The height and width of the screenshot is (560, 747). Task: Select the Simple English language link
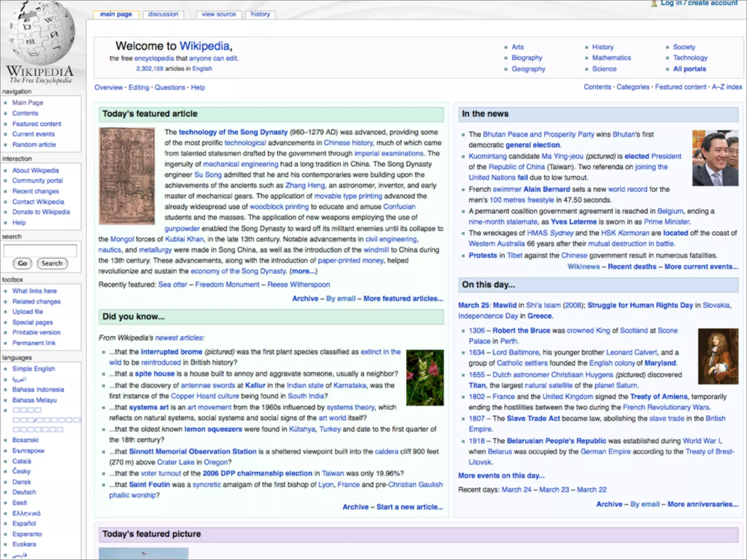point(34,369)
